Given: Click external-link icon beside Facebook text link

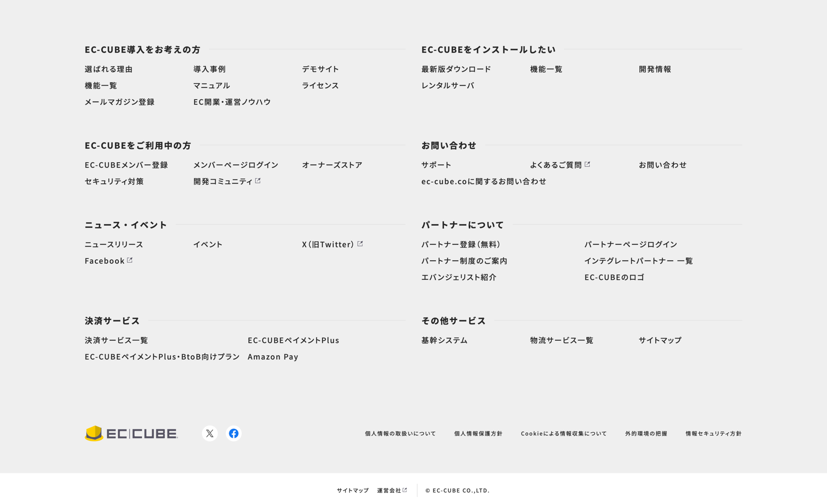Looking at the screenshot, I should [130, 260].
